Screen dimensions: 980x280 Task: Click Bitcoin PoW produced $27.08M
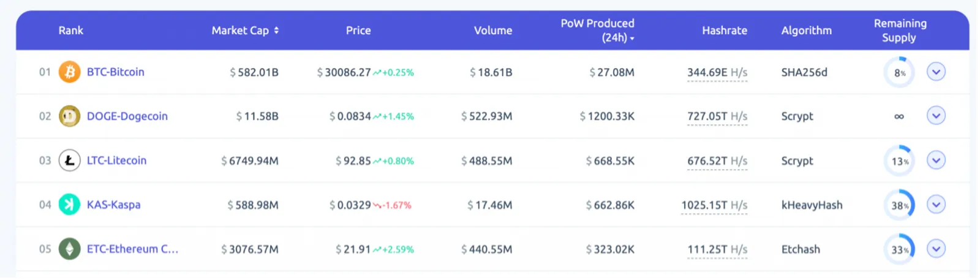[x=612, y=72]
